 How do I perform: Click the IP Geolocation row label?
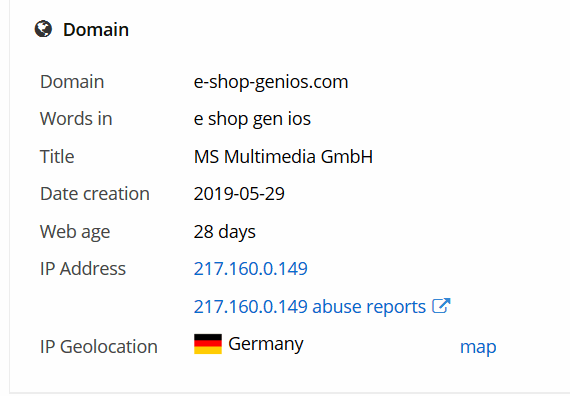tap(99, 347)
